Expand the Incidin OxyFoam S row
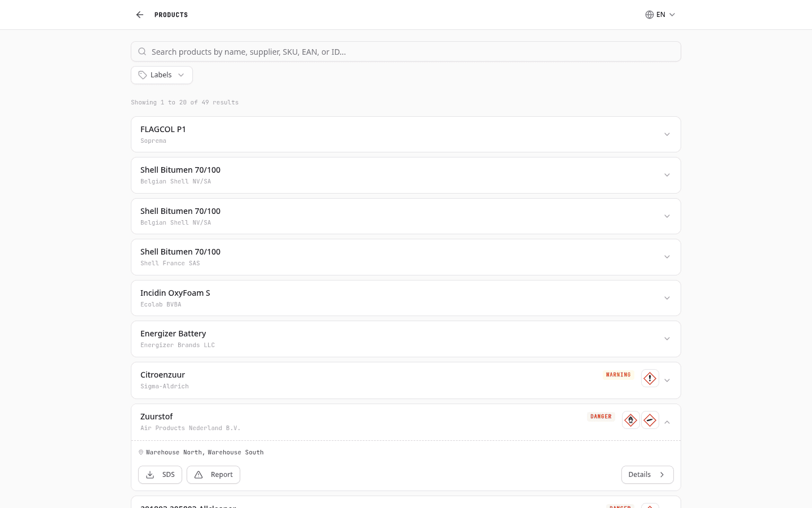 [667, 298]
